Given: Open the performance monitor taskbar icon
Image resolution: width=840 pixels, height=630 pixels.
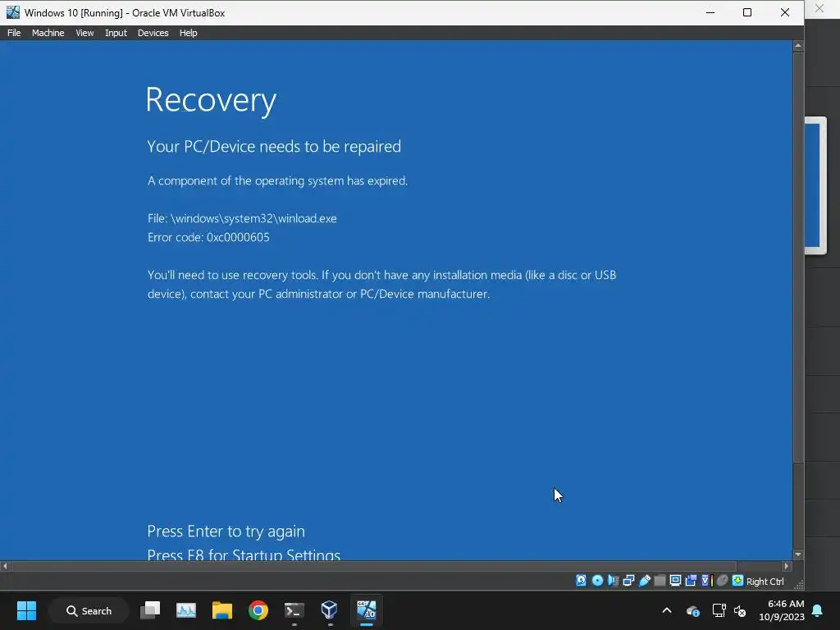Looking at the screenshot, I should 186,610.
